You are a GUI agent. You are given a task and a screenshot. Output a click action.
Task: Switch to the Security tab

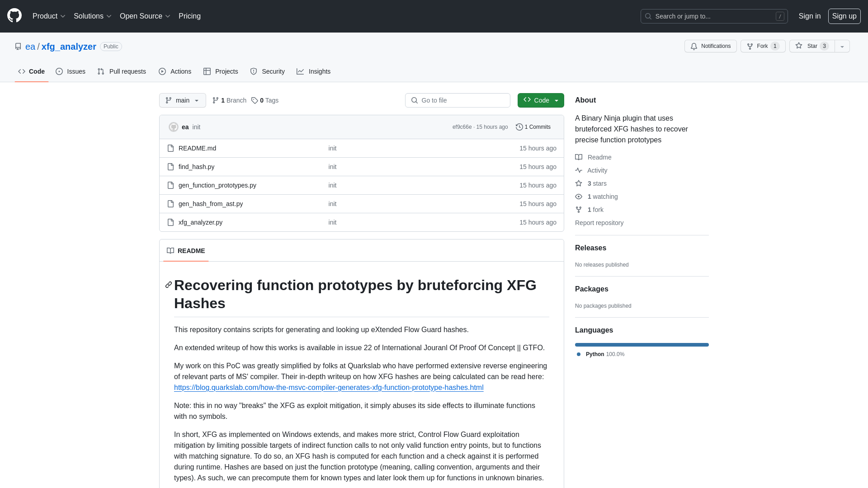(x=267, y=71)
